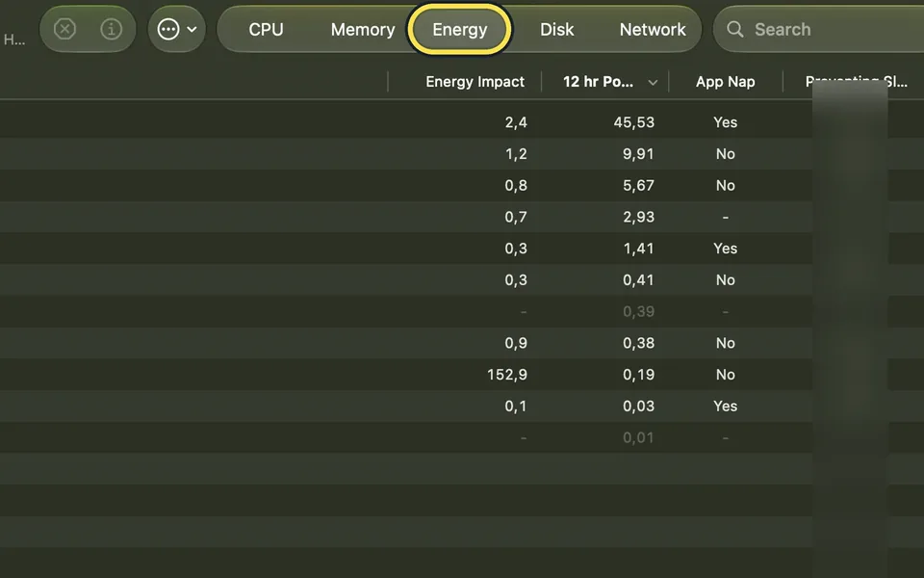Select the row with 12 hr power 1,41
924x578 pixels.
tap(462, 249)
